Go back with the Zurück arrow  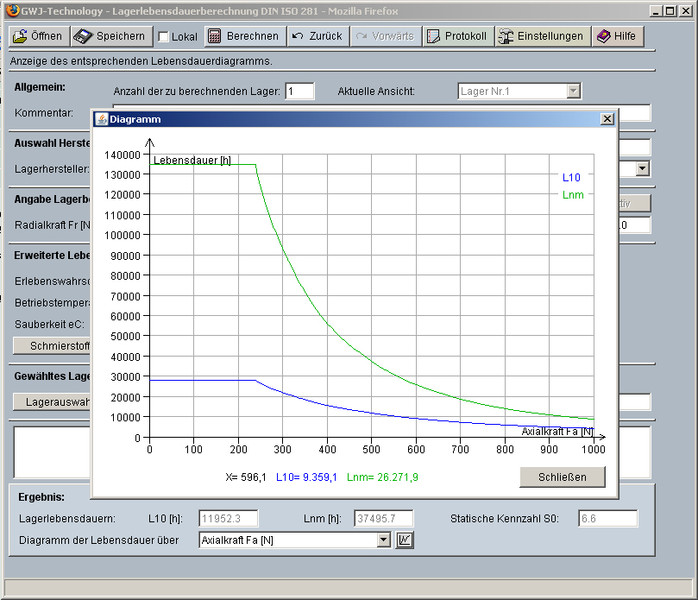click(x=299, y=36)
